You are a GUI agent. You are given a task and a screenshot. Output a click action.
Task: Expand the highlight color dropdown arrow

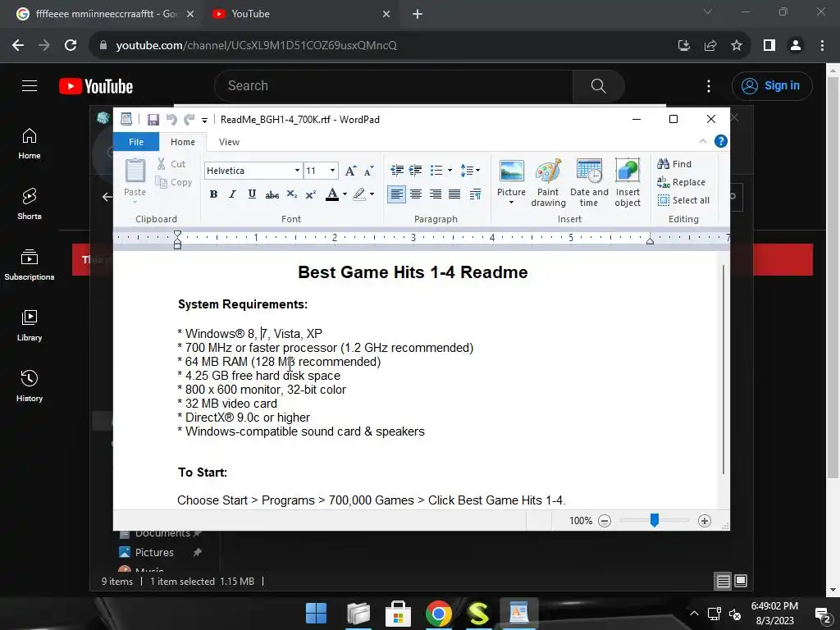click(x=372, y=194)
